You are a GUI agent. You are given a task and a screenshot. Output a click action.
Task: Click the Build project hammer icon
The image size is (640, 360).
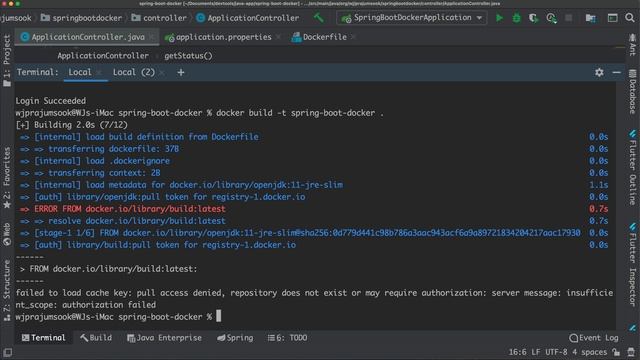tap(318, 18)
